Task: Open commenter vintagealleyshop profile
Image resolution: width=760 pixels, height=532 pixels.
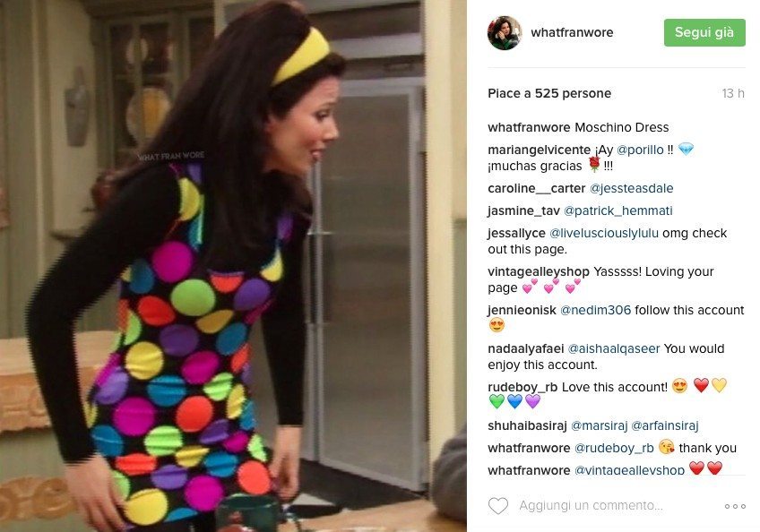Action: click(539, 271)
